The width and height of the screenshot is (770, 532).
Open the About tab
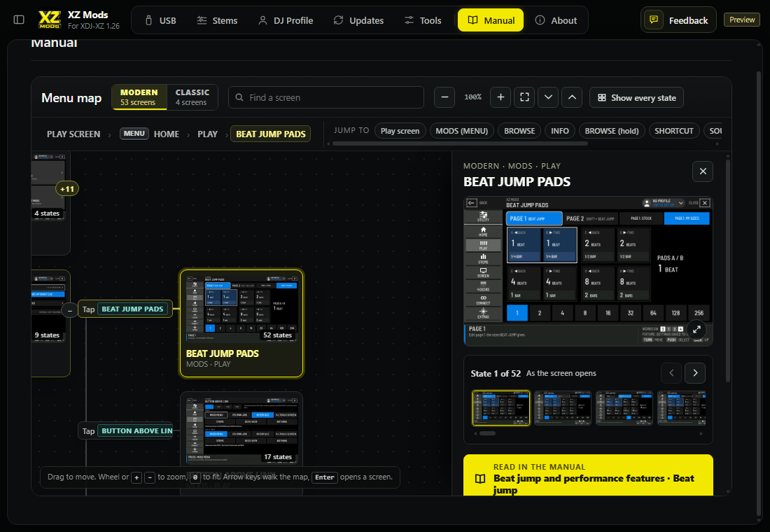tap(556, 20)
